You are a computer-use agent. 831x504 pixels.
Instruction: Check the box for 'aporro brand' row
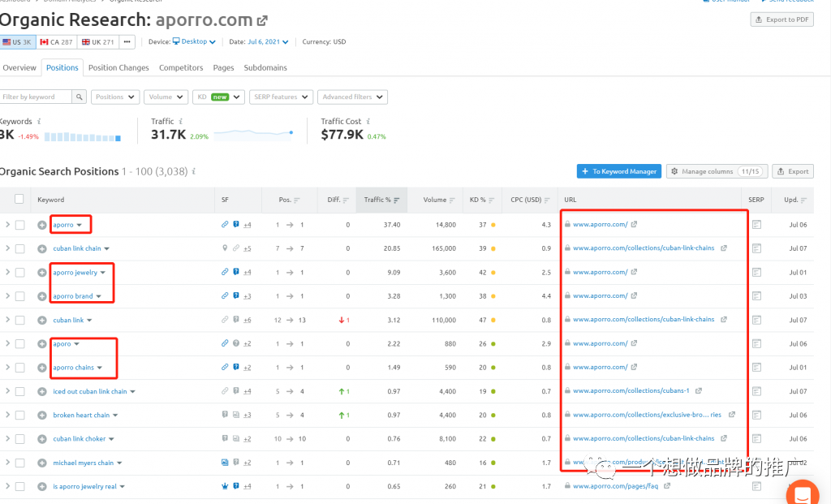point(19,296)
